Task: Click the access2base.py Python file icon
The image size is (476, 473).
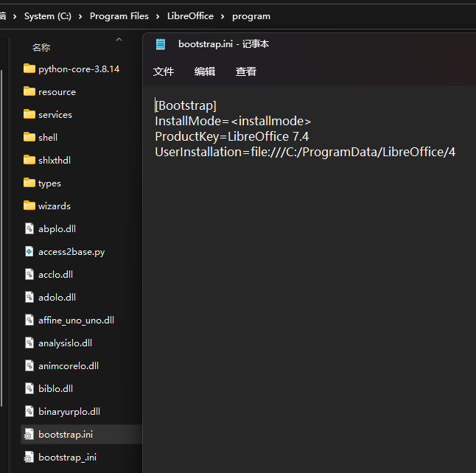Action: click(x=29, y=251)
